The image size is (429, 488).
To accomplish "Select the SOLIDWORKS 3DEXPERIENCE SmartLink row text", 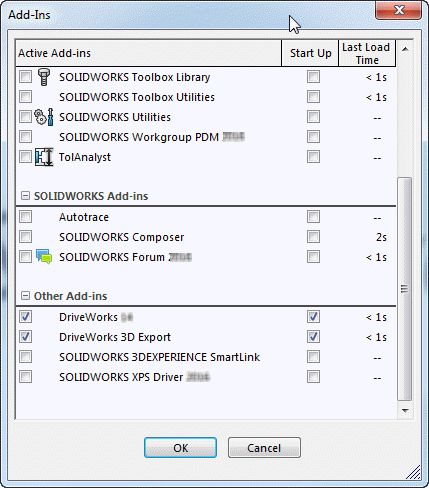I will click(x=160, y=357).
